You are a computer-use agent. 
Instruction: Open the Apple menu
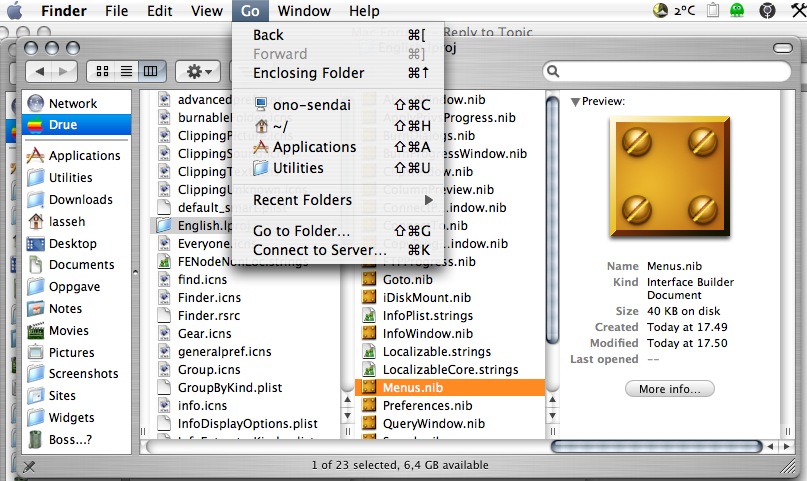click(14, 10)
